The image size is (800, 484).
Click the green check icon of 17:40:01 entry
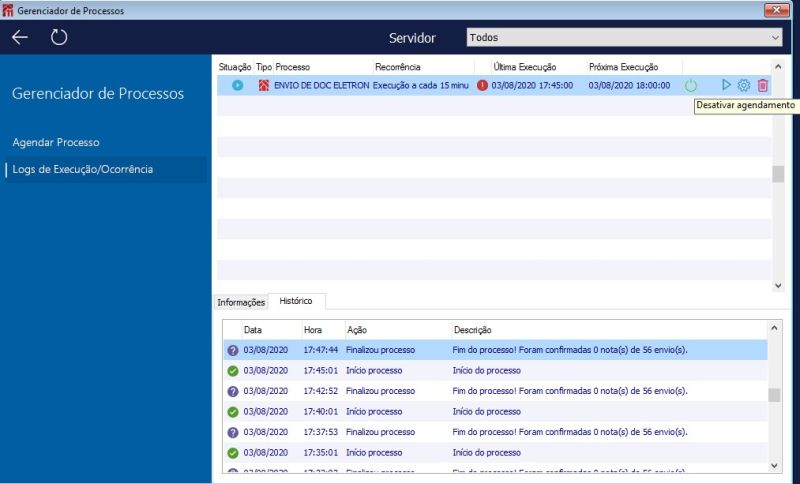(x=233, y=412)
